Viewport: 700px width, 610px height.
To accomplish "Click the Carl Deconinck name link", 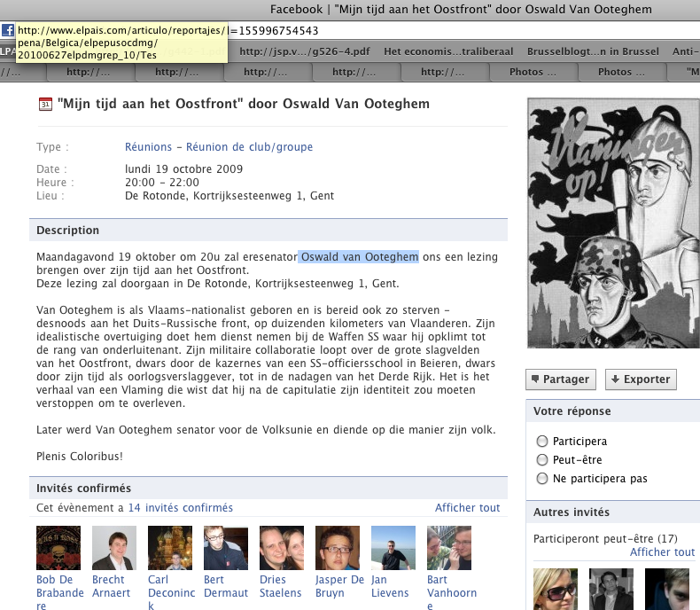I will (171, 592).
